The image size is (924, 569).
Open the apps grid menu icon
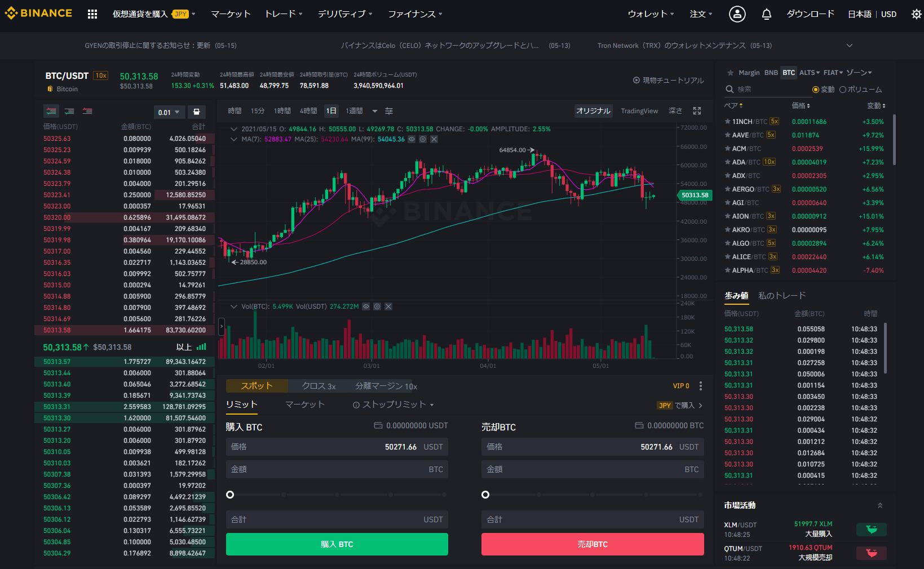tap(92, 14)
